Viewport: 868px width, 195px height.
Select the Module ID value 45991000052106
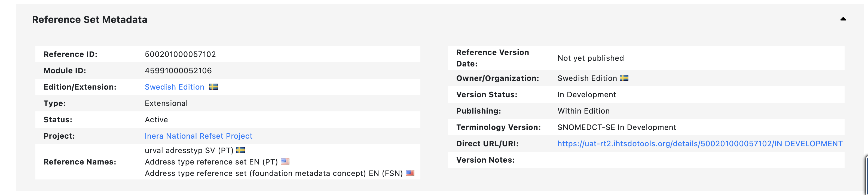point(178,71)
